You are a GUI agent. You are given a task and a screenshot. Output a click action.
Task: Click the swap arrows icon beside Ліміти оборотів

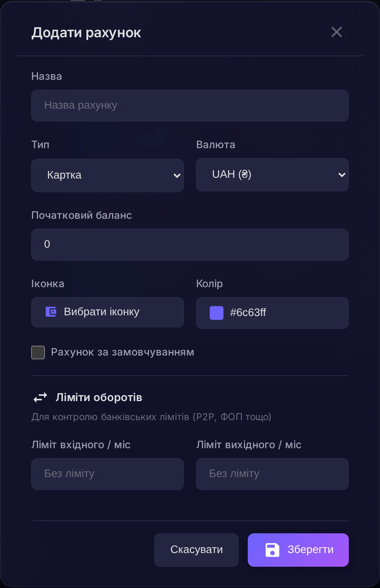coord(40,397)
